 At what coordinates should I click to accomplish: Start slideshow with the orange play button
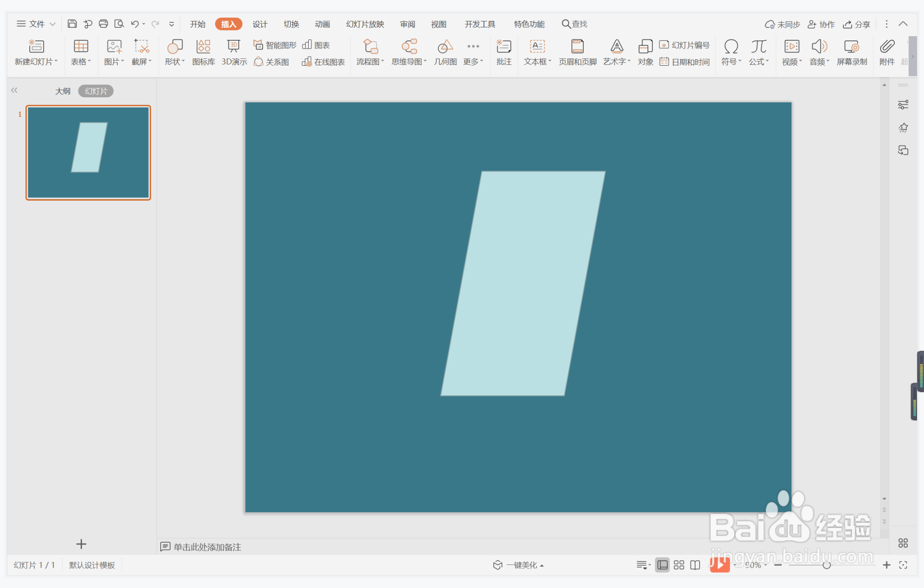click(x=720, y=564)
